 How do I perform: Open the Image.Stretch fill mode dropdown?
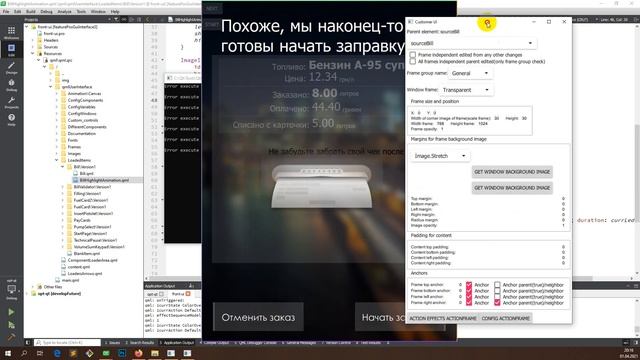point(440,156)
